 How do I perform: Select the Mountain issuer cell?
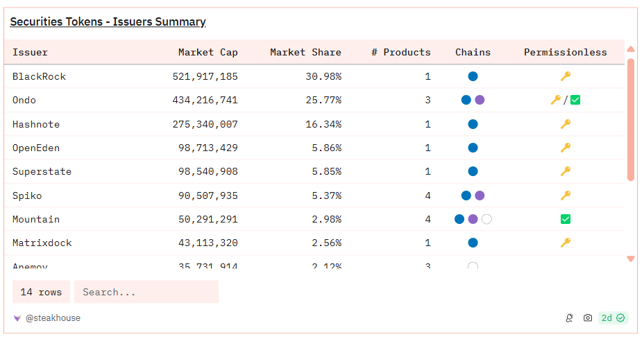click(x=36, y=219)
